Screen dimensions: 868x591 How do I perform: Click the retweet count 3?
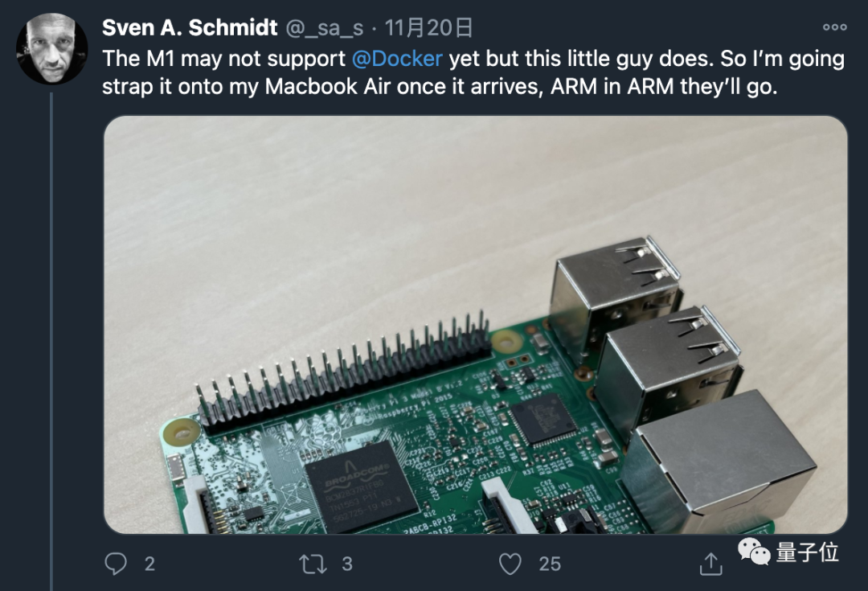(347, 564)
